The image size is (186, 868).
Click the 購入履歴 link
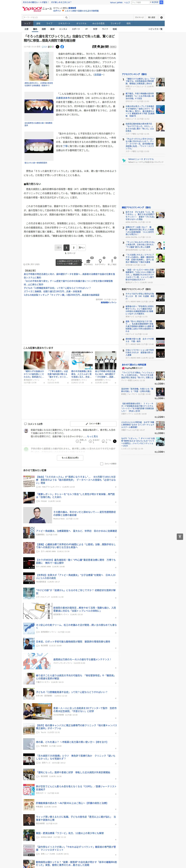(152, 18)
